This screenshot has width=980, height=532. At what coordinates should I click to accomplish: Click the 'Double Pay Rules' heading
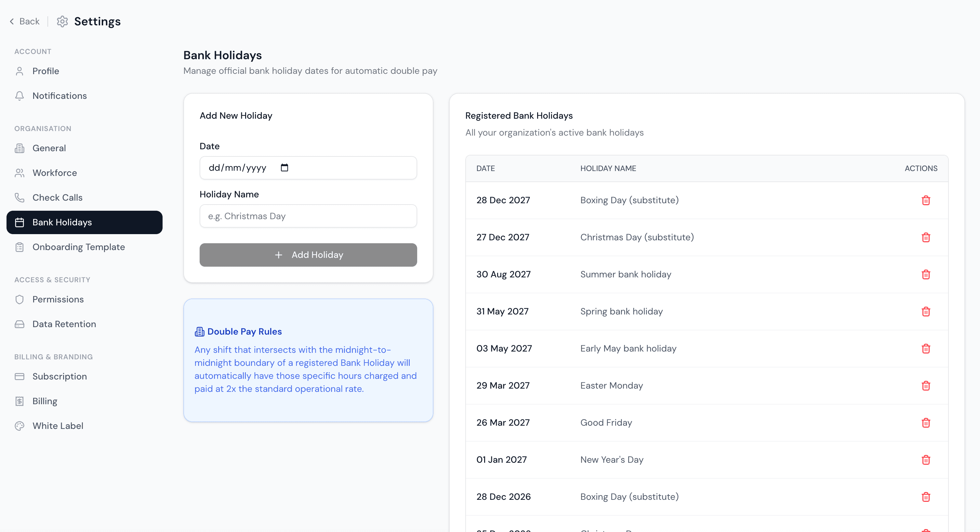coord(244,332)
